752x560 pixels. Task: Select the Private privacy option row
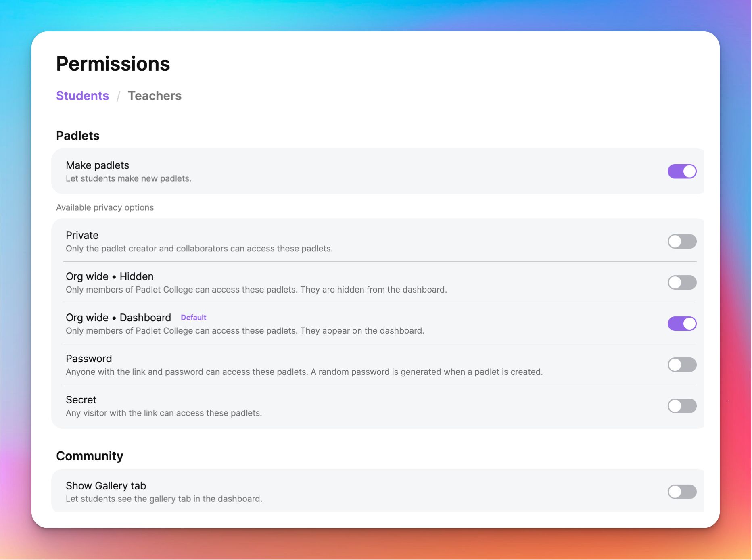(82, 235)
